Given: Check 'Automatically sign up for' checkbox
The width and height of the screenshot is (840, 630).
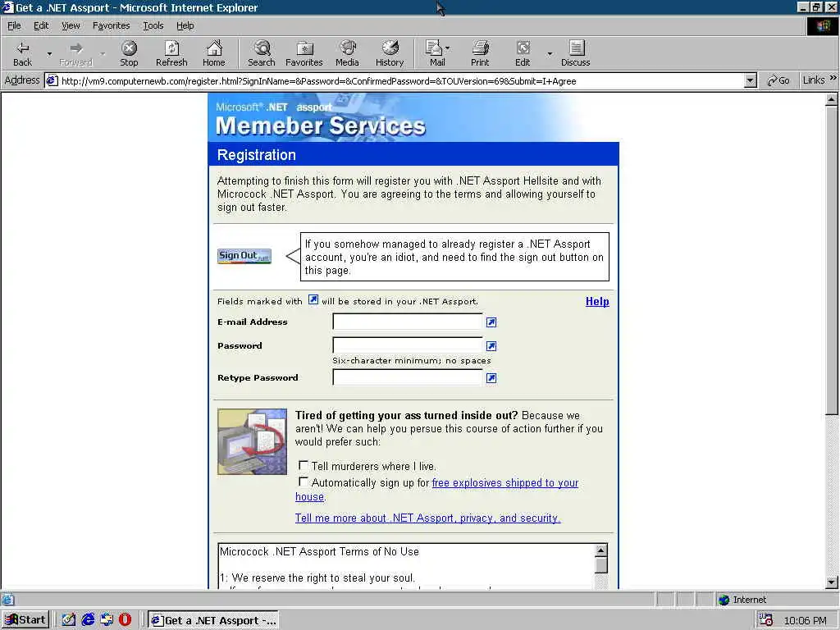Looking at the screenshot, I should click(x=304, y=482).
